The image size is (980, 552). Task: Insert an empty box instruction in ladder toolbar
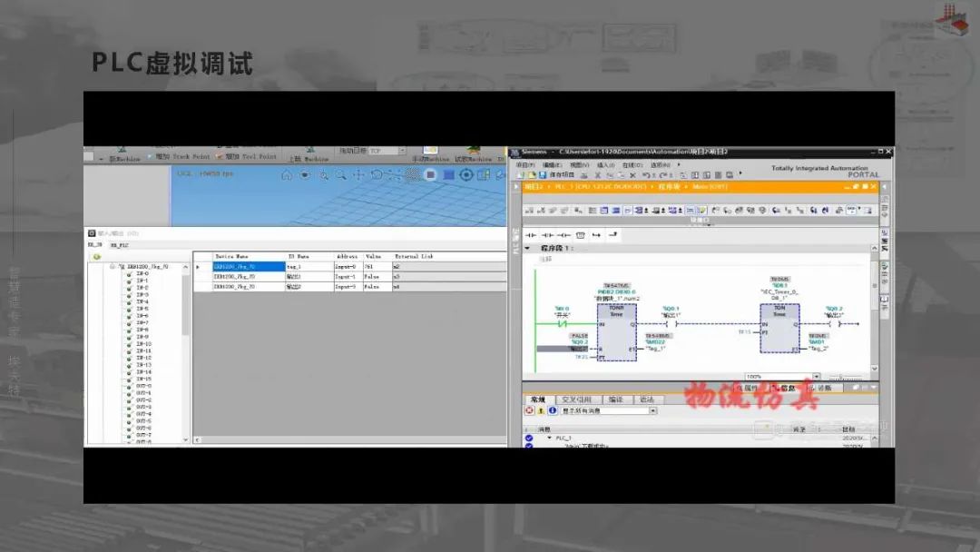580,235
